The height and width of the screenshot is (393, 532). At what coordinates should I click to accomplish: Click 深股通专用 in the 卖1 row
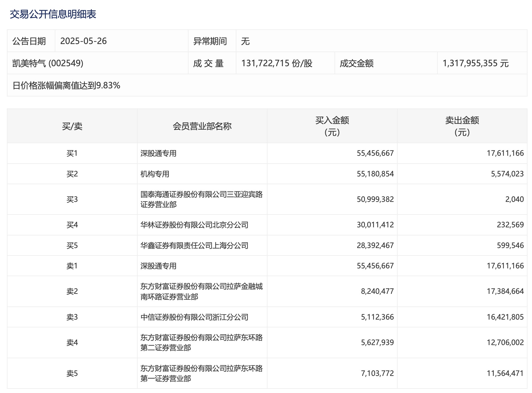click(158, 266)
